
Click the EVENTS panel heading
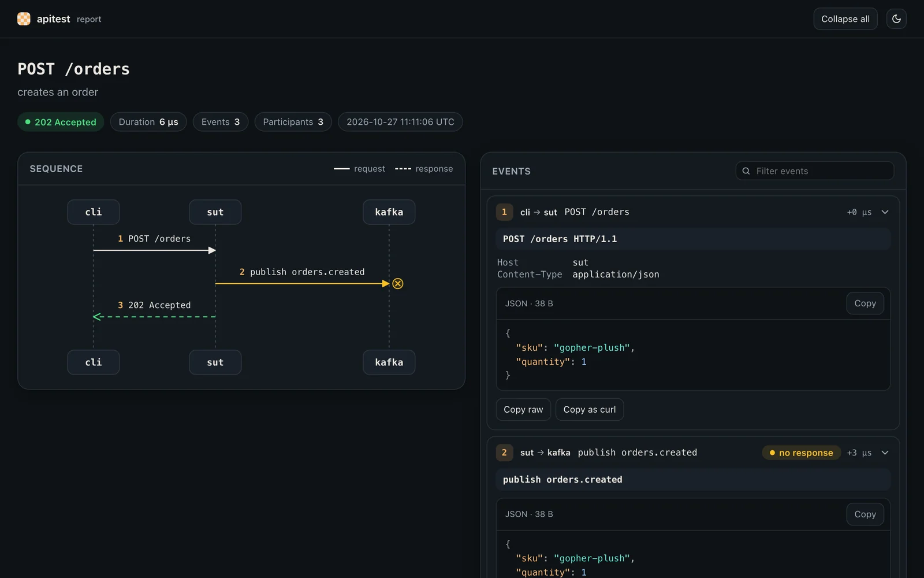click(x=511, y=171)
